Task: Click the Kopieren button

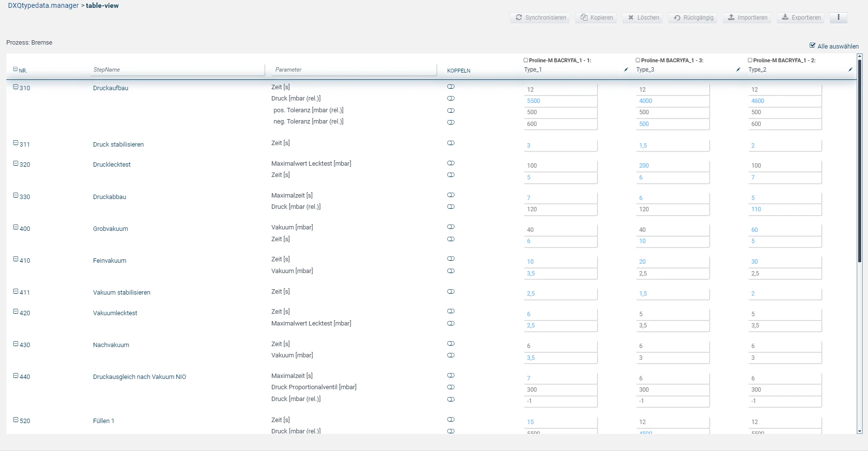Action: (x=596, y=18)
